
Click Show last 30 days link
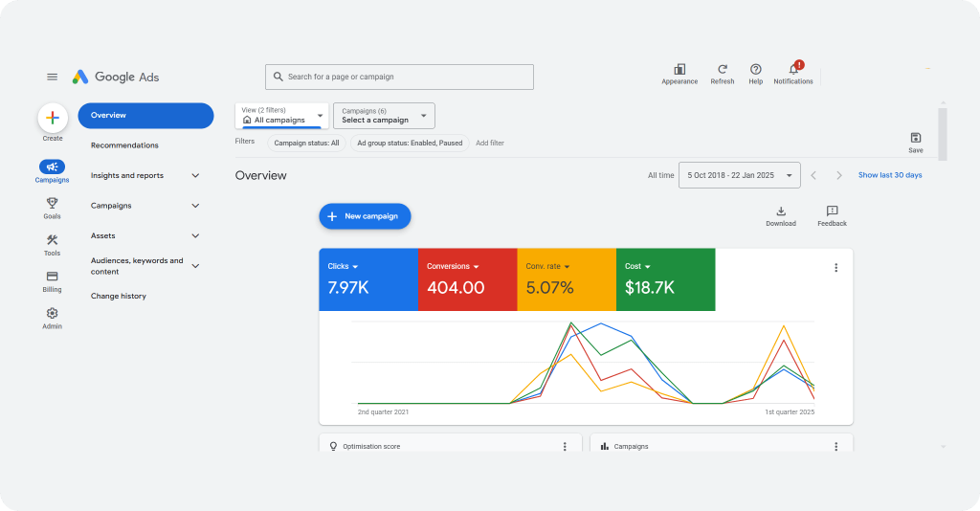pyautogui.click(x=890, y=175)
